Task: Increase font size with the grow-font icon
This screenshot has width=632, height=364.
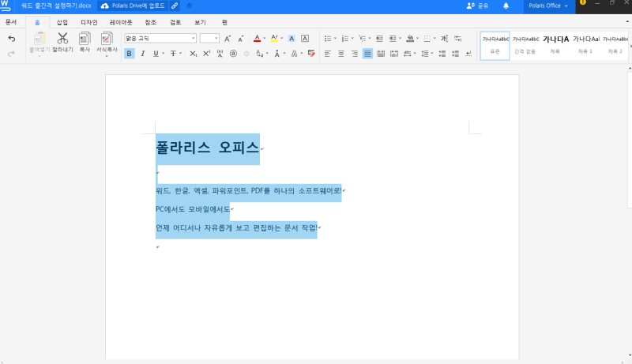Action: pos(228,39)
